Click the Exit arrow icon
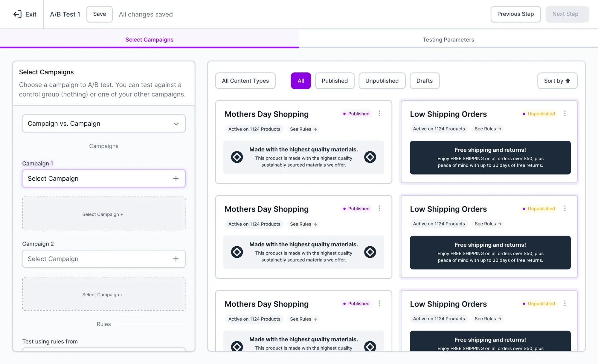 pos(18,14)
